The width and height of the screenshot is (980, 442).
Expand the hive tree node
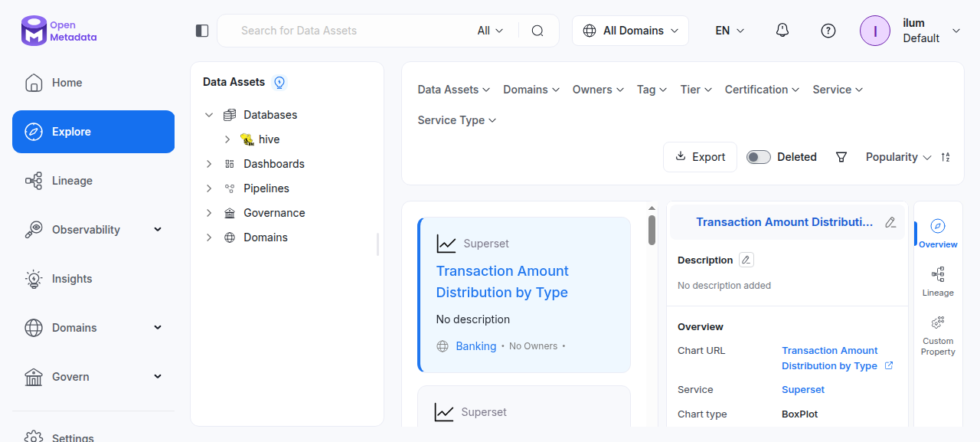click(227, 139)
